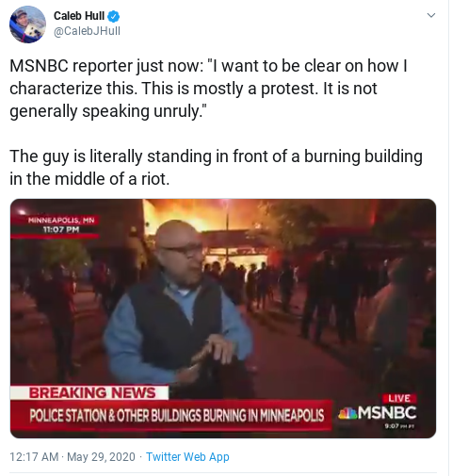
Task: Play the embedded MSNBC video
Action: click(x=223, y=319)
